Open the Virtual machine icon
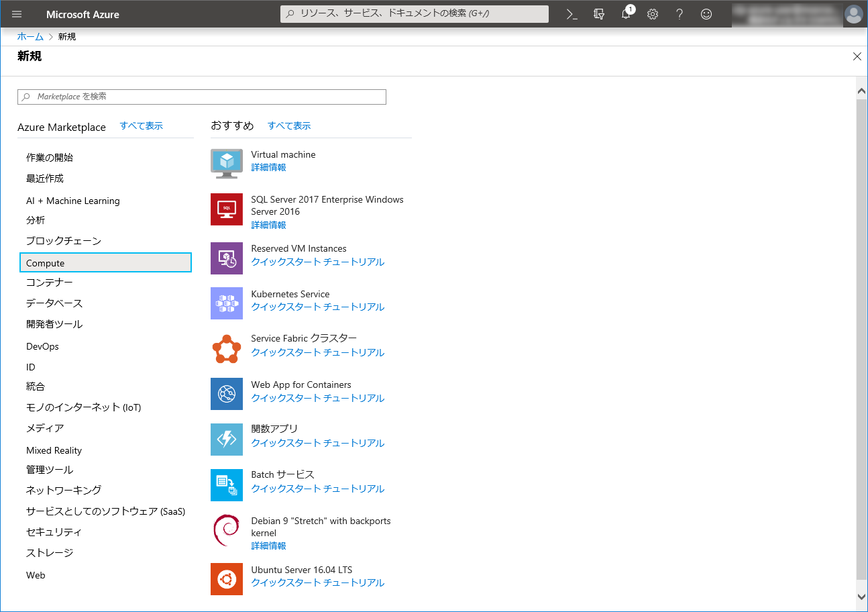868x612 pixels. tap(226, 163)
